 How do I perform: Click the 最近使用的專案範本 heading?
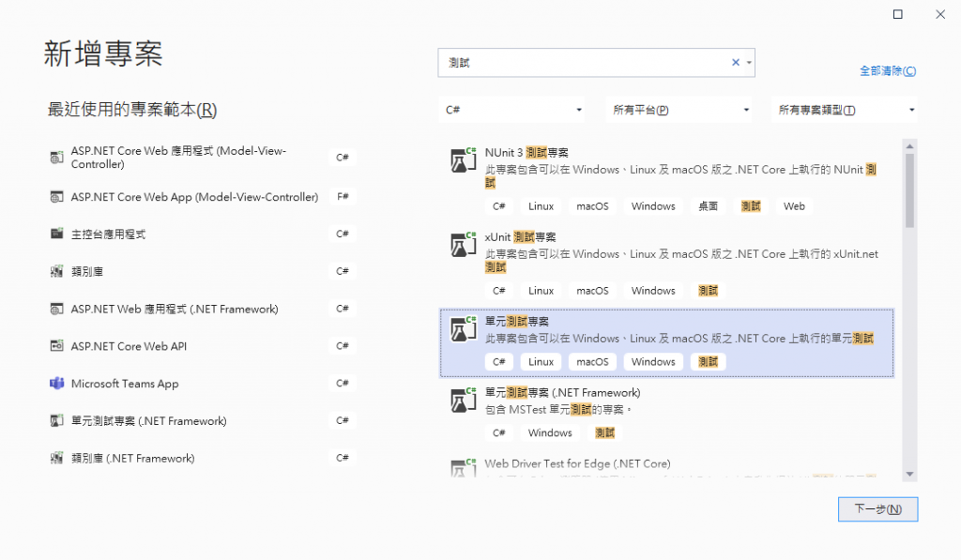[x=132, y=110]
